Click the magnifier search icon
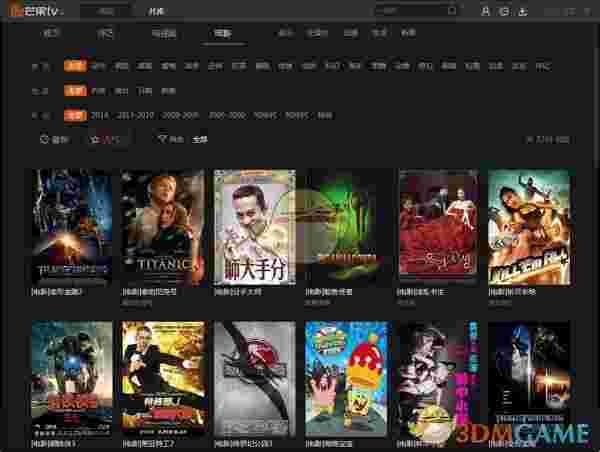The width and height of the screenshot is (600, 452). tap(452, 11)
